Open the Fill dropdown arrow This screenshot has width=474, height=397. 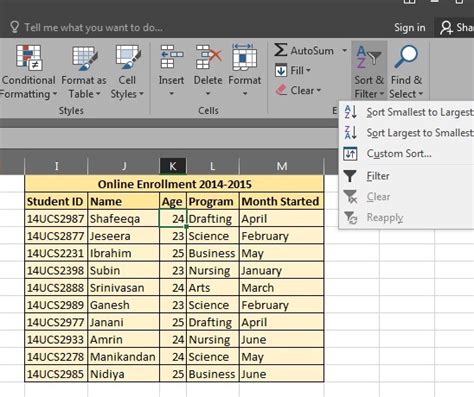308,70
